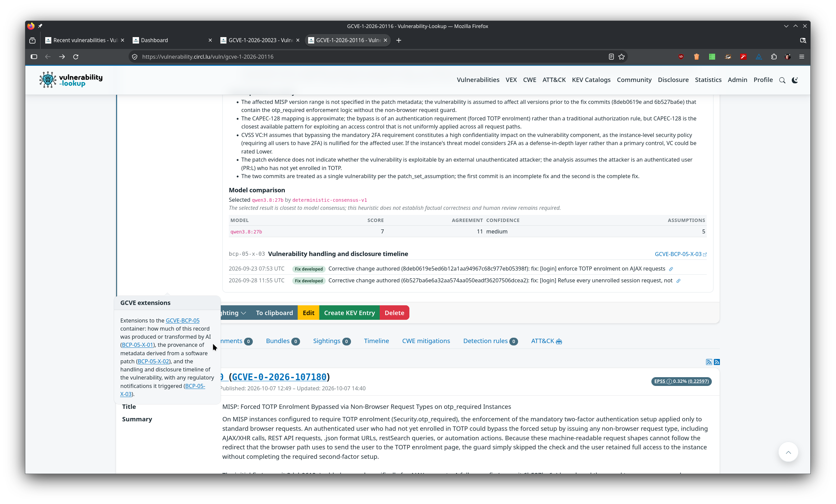Toggle reader view icon in address bar
This screenshot has width=836, height=504.
tap(611, 57)
